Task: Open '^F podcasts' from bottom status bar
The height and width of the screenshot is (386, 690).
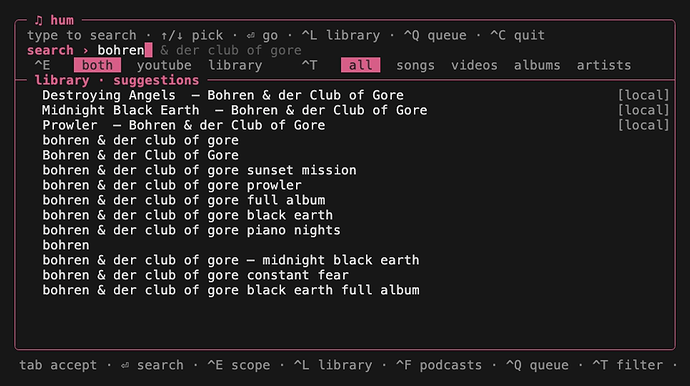Action: 439,365
